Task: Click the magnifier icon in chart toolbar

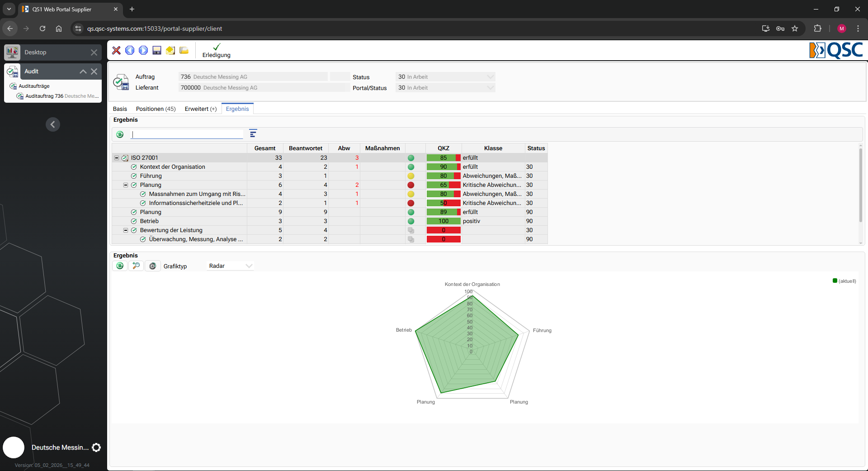Action: (136, 266)
